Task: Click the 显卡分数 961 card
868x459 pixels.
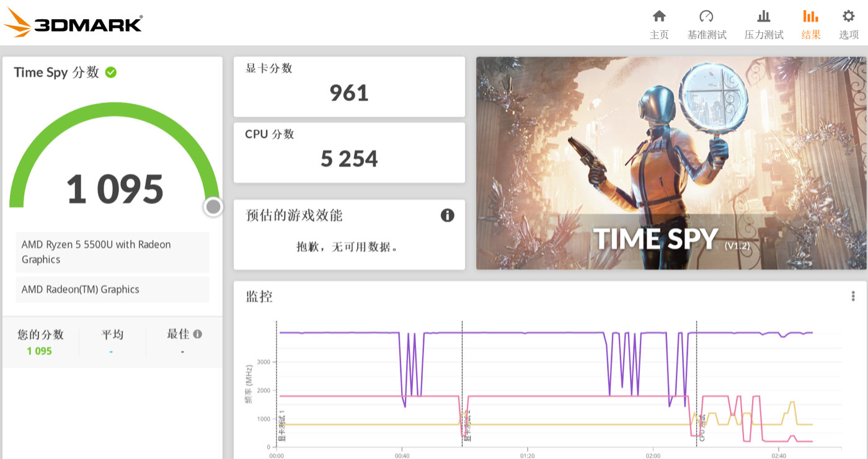Action: coord(349,87)
